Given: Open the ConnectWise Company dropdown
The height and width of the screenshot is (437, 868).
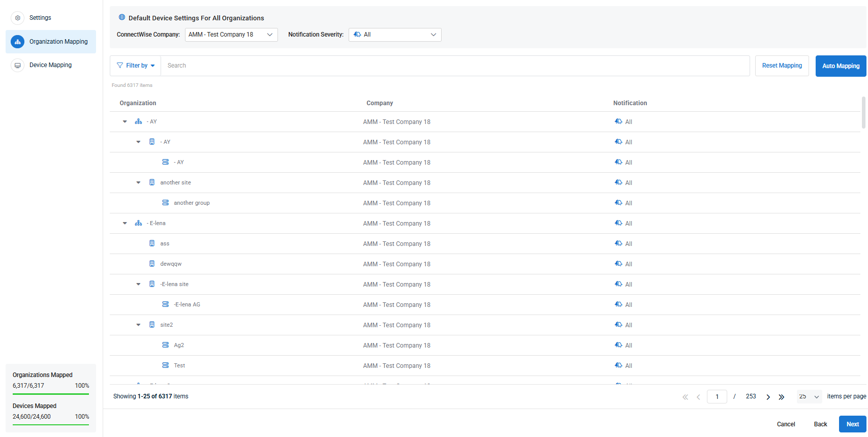Looking at the screenshot, I should (231, 35).
